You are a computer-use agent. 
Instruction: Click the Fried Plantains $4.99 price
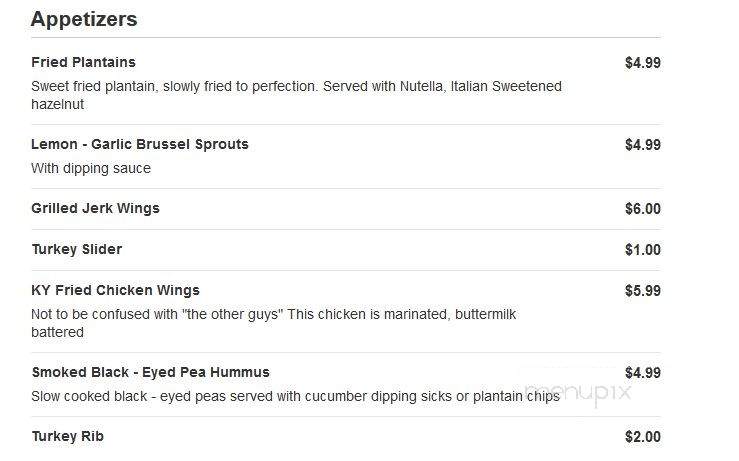tap(643, 63)
